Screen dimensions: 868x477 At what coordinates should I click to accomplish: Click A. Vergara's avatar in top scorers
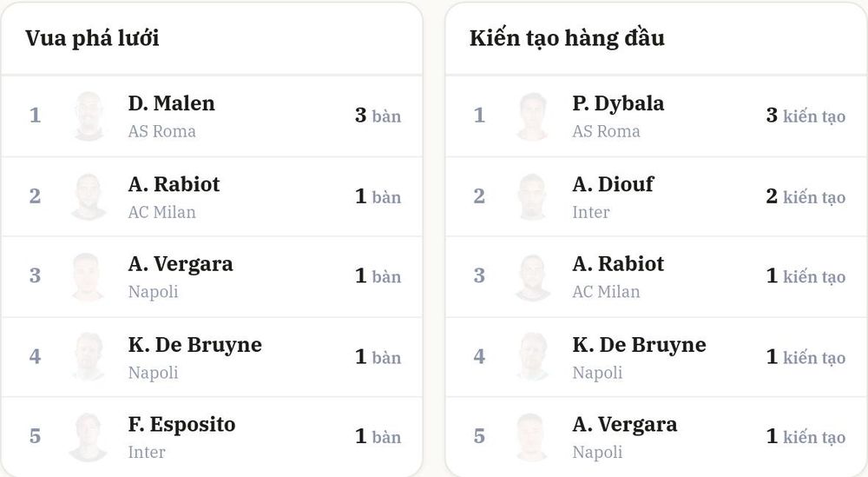click(89, 276)
